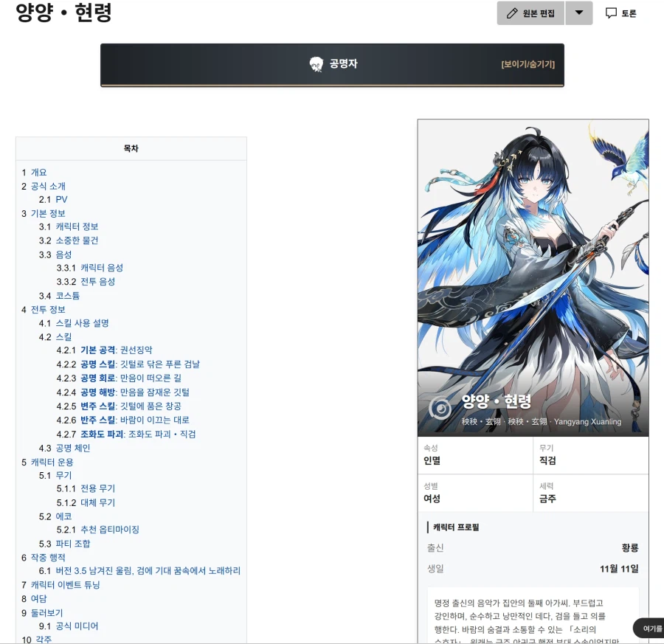Jump to 파티 조합 section
This screenshot has height=644, width=664.
[73, 544]
